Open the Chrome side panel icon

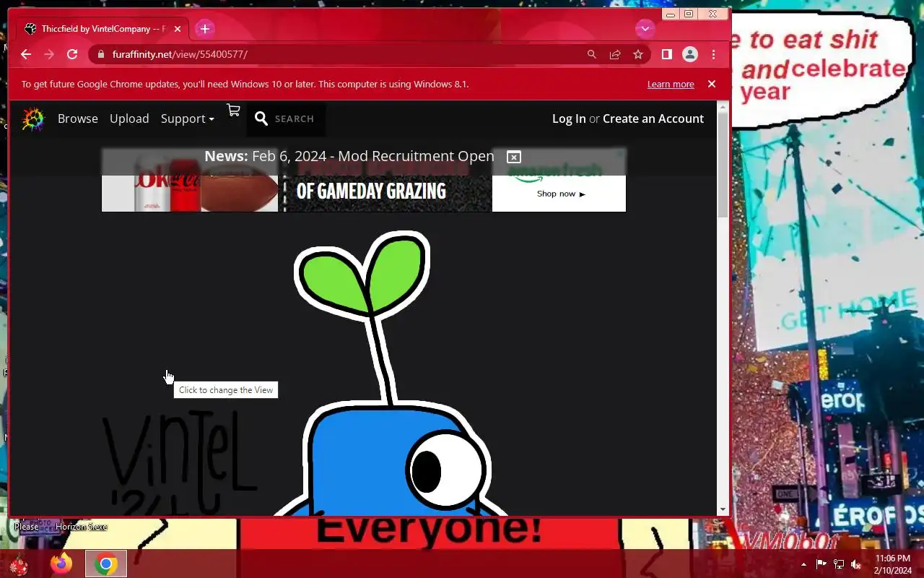pos(667,54)
